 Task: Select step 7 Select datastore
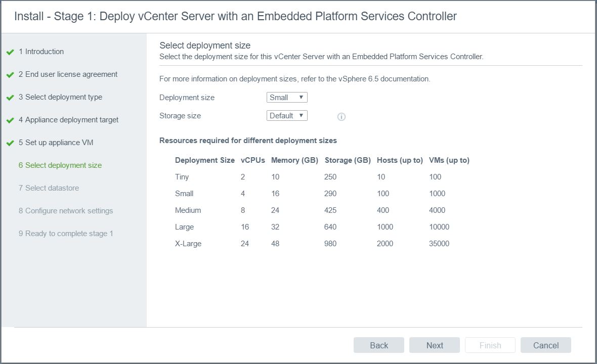(x=49, y=188)
